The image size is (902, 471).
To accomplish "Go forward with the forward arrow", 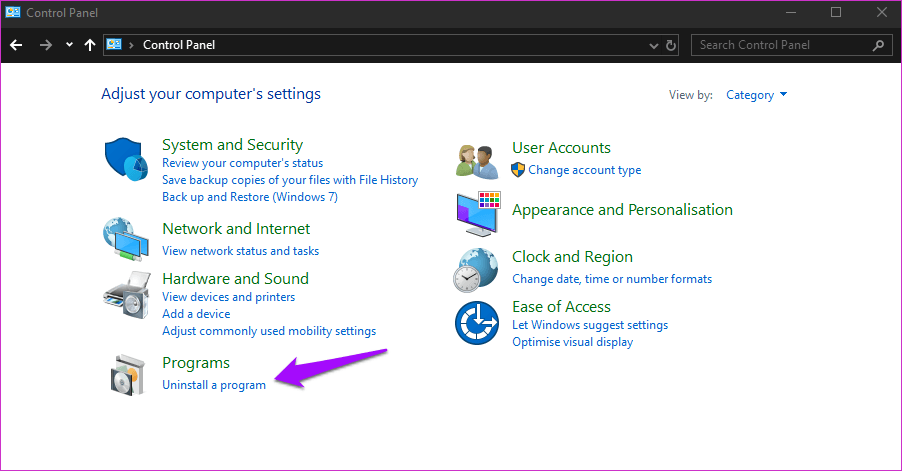I will coord(45,45).
